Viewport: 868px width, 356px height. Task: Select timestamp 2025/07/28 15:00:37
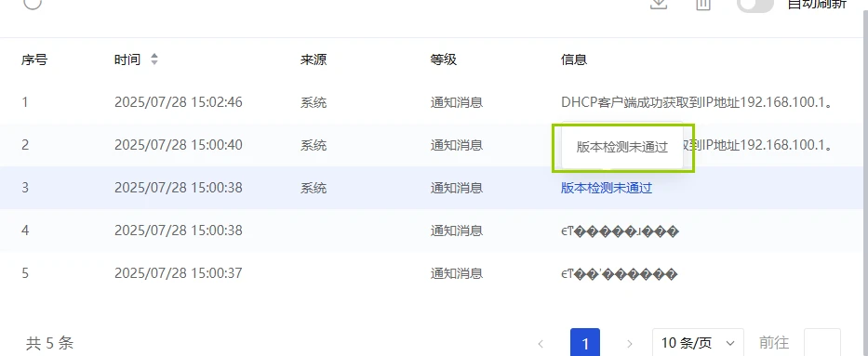point(179,273)
